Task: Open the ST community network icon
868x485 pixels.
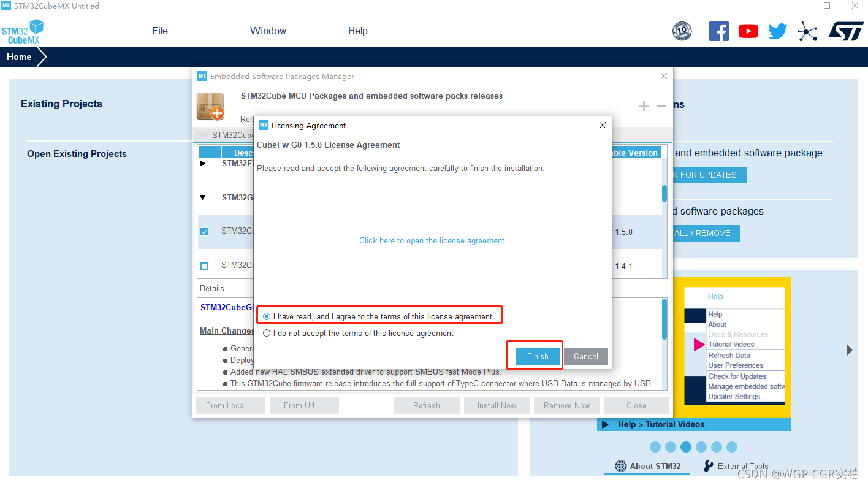Action: pyautogui.click(x=807, y=31)
